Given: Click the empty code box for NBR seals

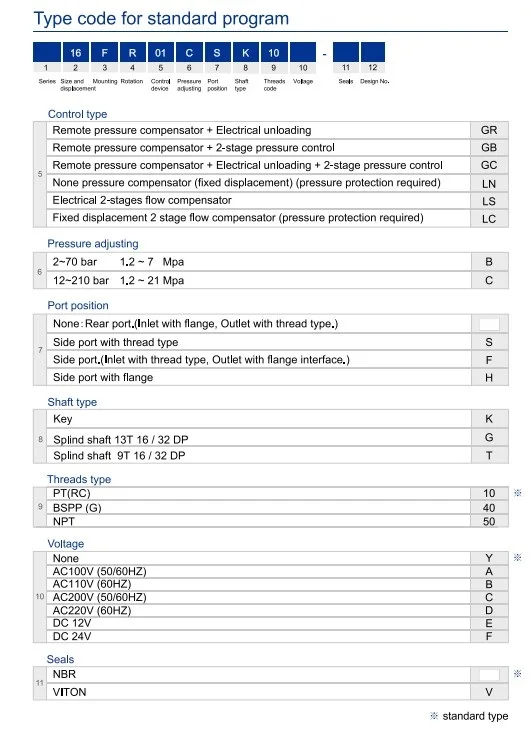Looking at the screenshot, I should tap(489, 674).
